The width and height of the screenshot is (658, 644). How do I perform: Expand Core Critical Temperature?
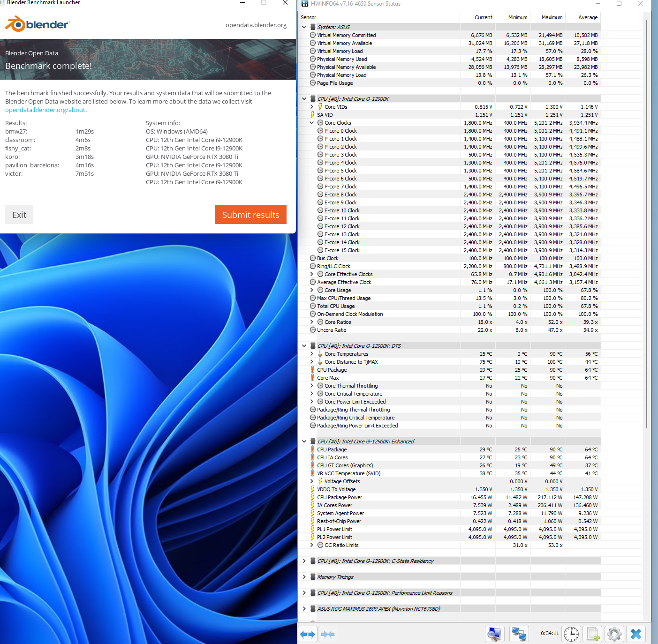311,394
